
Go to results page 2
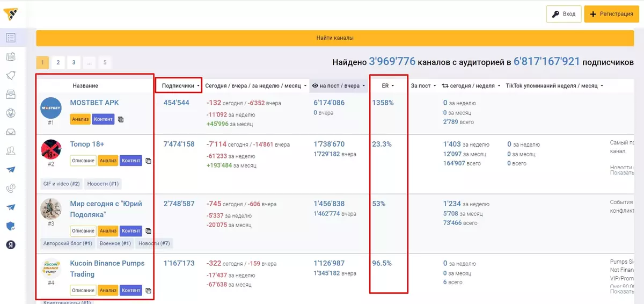click(58, 62)
